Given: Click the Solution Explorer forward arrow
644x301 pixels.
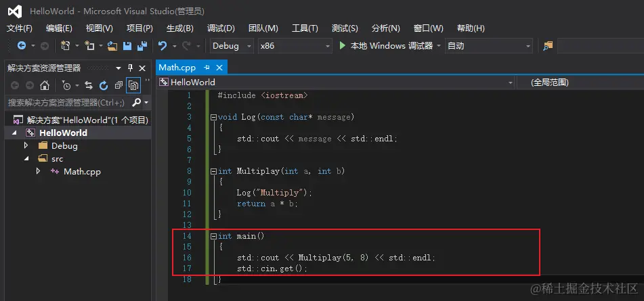Looking at the screenshot, I should (30, 85).
